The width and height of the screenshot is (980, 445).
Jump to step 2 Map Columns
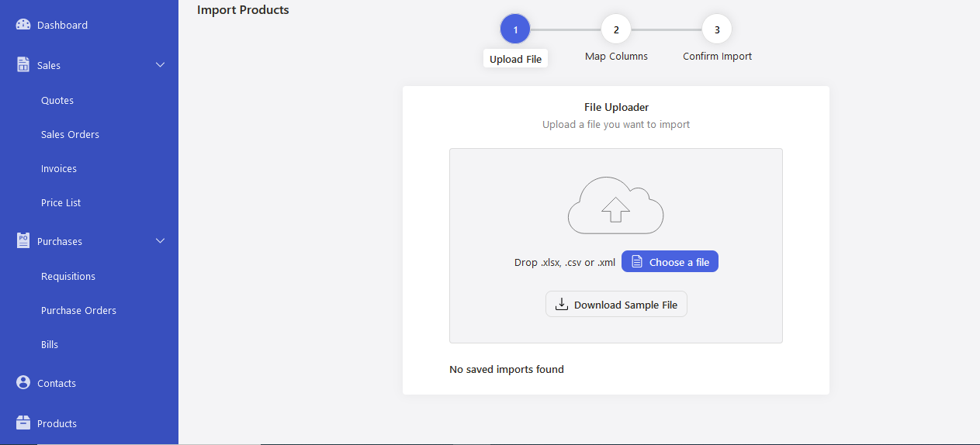[x=616, y=29]
